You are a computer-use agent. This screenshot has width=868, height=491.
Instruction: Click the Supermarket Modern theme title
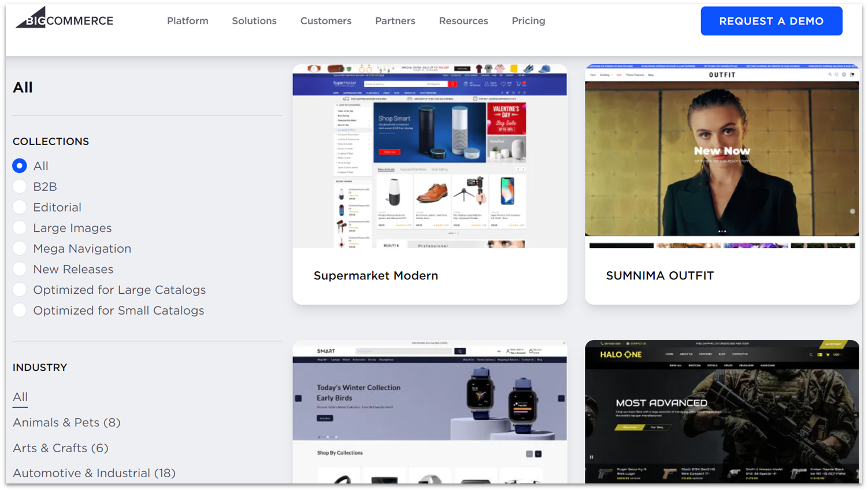tap(376, 276)
